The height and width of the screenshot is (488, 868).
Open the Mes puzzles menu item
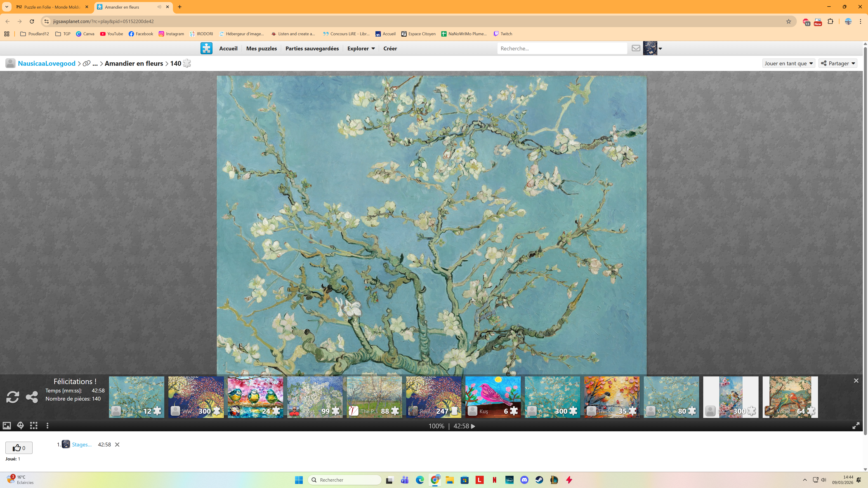(x=261, y=49)
